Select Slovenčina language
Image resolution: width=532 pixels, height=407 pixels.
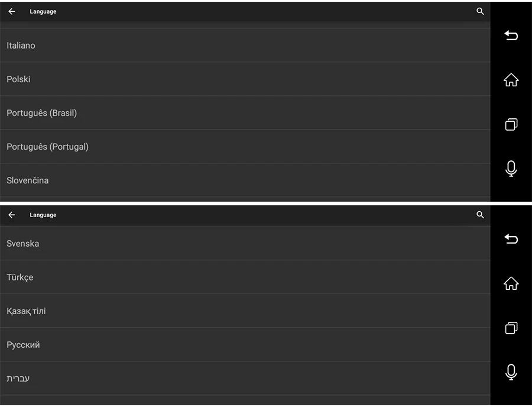click(245, 180)
